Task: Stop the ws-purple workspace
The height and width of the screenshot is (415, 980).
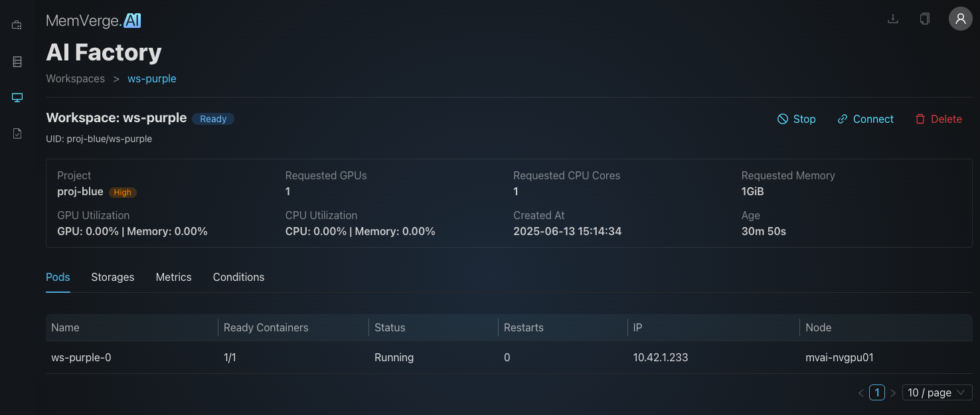Action: [796, 119]
